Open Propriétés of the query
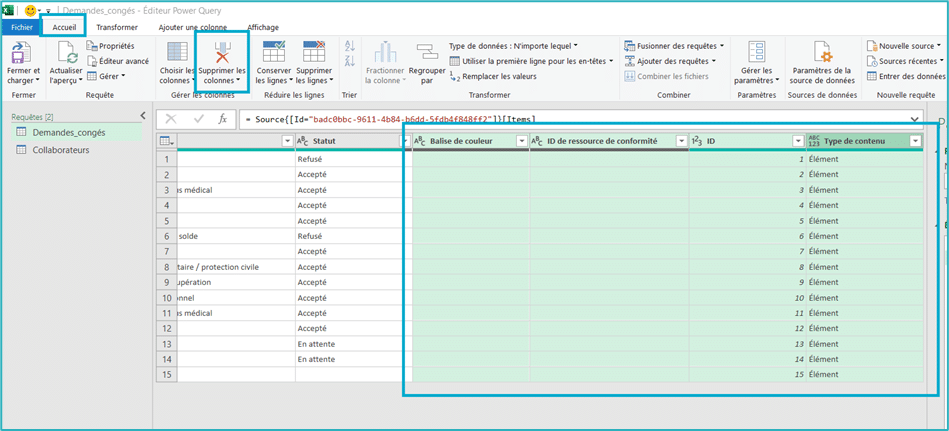Screen dimensions: 949x431 pyautogui.click(x=110, y=46)
